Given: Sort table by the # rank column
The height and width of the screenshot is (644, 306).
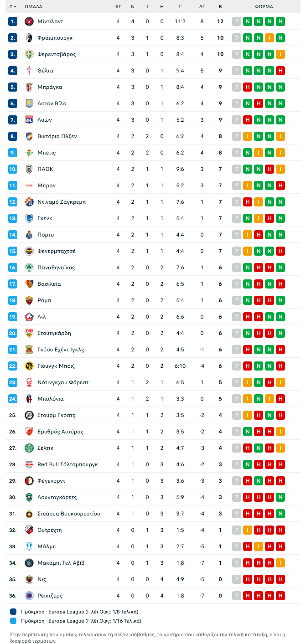Looking at the screenshot, I should (12, 7).
